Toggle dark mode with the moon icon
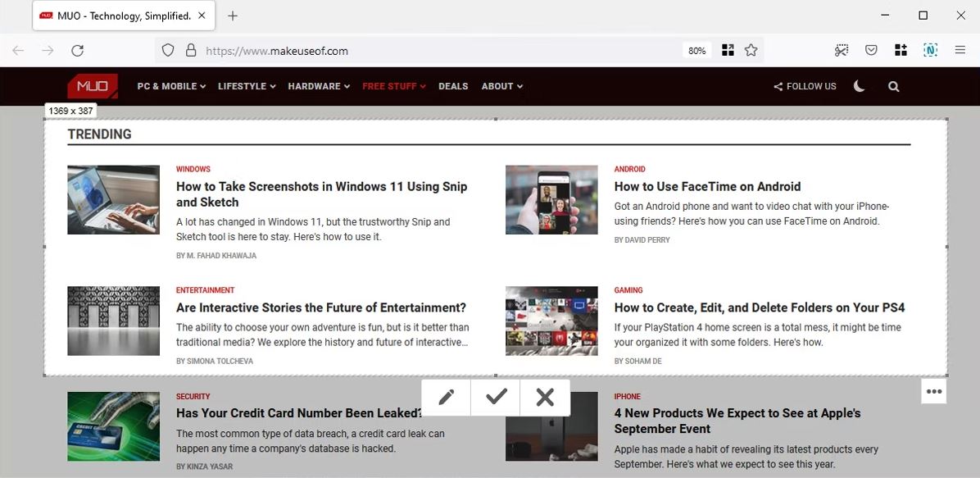This screenshot has width=980, height=478. [860, 86]
